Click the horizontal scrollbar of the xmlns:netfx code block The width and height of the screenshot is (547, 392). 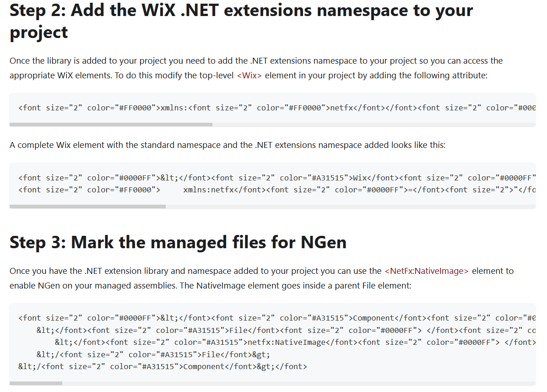(x=111, y=125)
